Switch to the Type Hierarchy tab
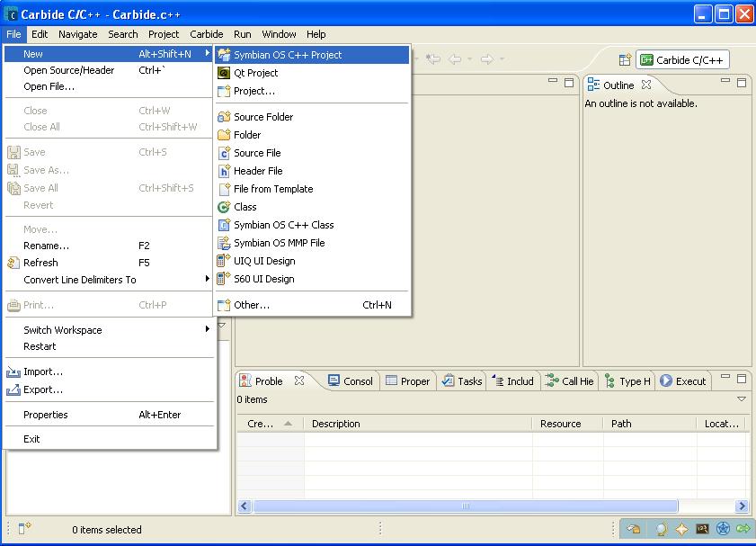The height and width of the screenshot is (546, 756). [627, 381]
